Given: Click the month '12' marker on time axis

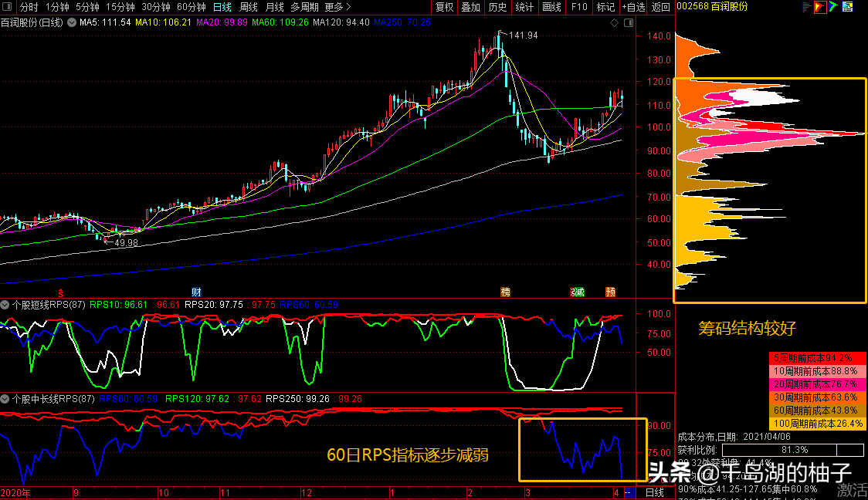Looking at the screenshot, I should pyautogui.click(x=306, y=493).
